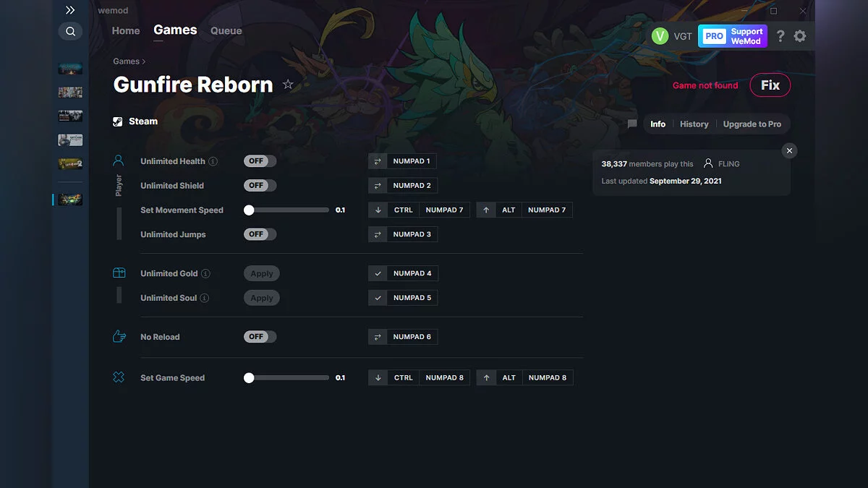
Task: Click toggle hotkey icon for NUMPAD 6
Action: coord(378,337)
